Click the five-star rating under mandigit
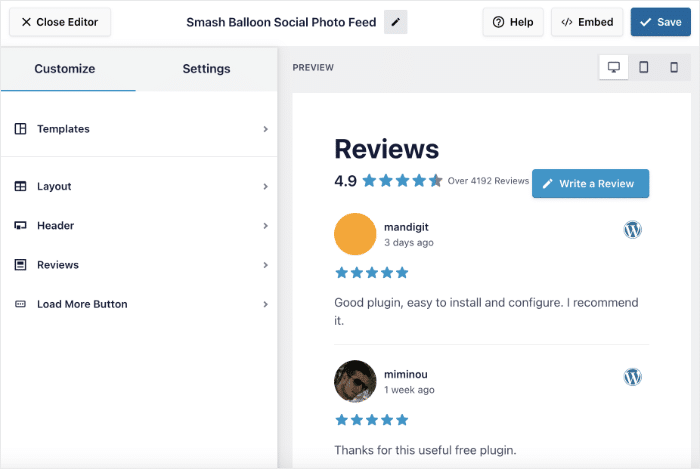The width and height of the screenshot is (700, 469). pyautogui.click(x=372, y=273)
